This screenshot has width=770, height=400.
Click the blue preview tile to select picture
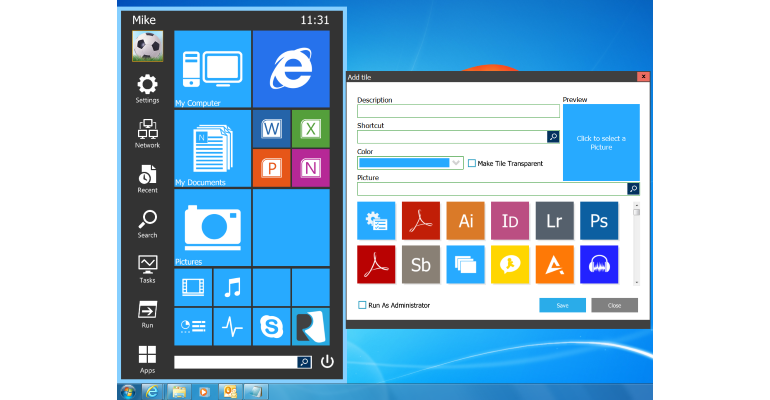(x=601, y=142)
